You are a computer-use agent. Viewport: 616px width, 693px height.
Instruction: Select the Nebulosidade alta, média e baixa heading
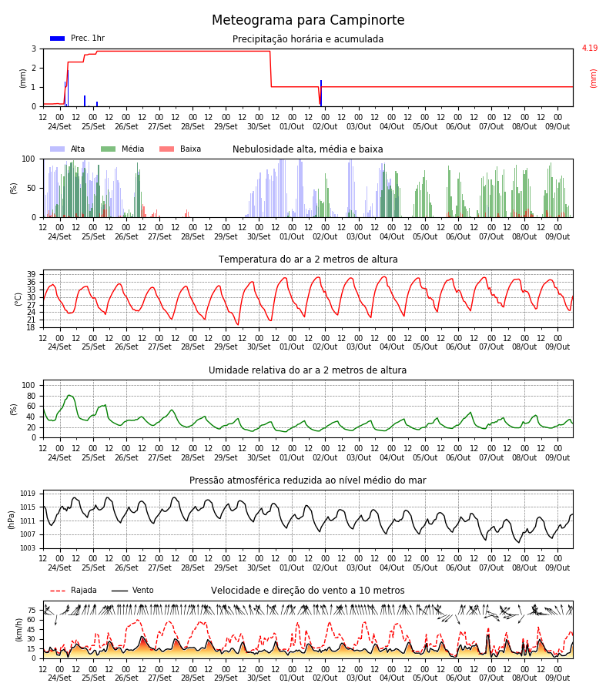tap(307, 149)
